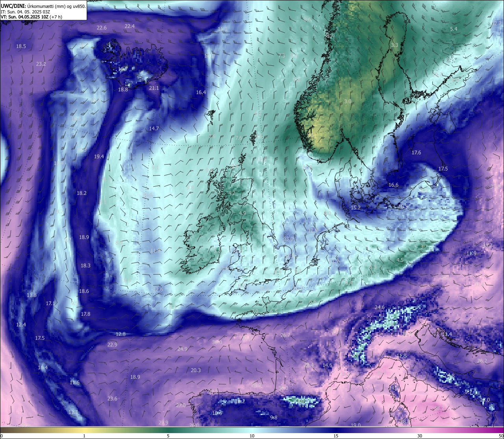Click the map value 18.2
The image size is (504, 439).
tap(82, 193)
